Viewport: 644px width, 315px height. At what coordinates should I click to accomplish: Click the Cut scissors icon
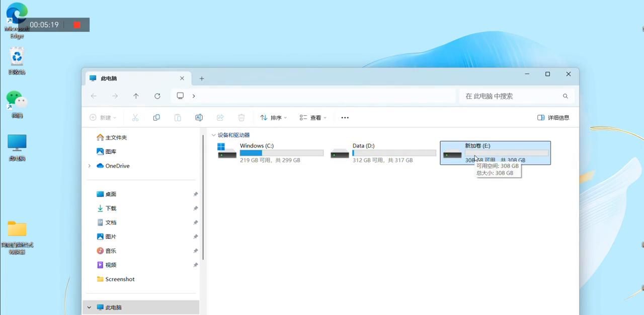coord(135,118)
